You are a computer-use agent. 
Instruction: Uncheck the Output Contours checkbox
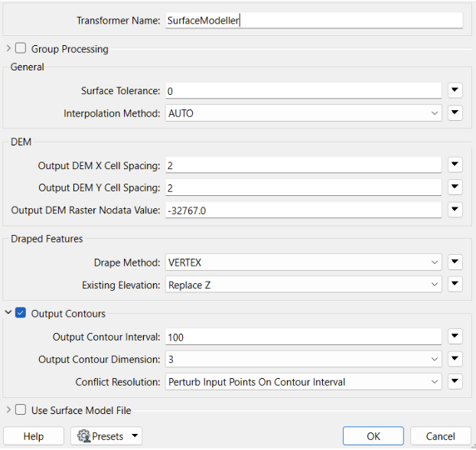tap(21, 313)
